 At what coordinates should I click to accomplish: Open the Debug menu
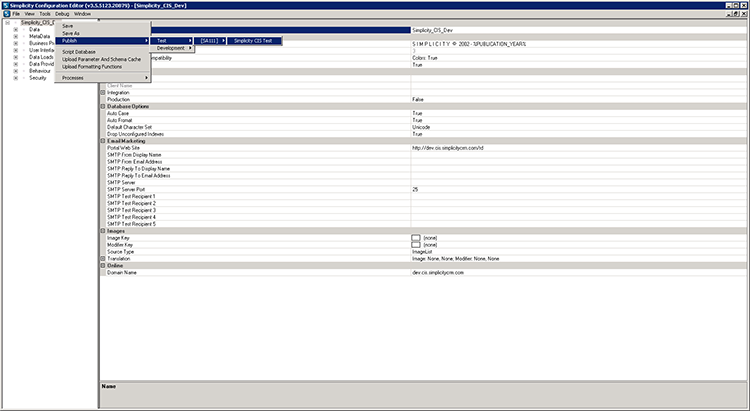(x=62, y=14)
